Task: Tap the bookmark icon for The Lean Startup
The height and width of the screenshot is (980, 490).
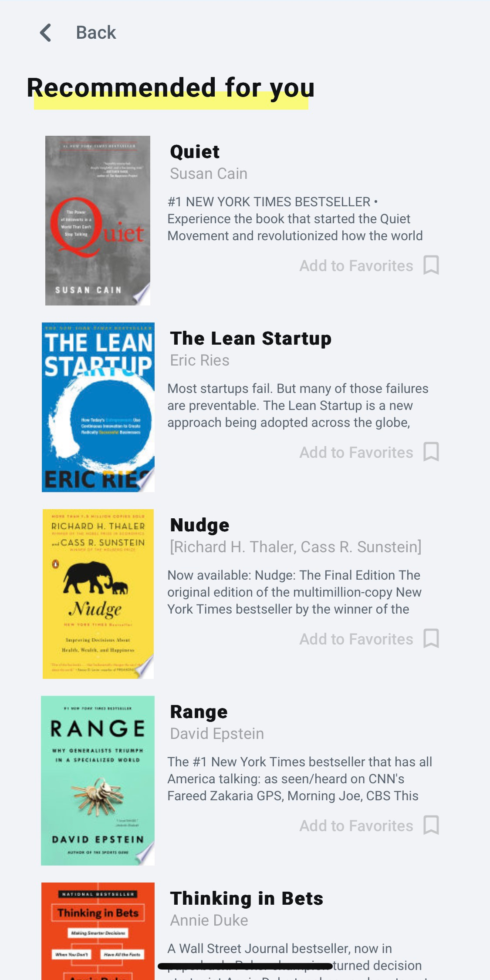Action: coord(431,452)
